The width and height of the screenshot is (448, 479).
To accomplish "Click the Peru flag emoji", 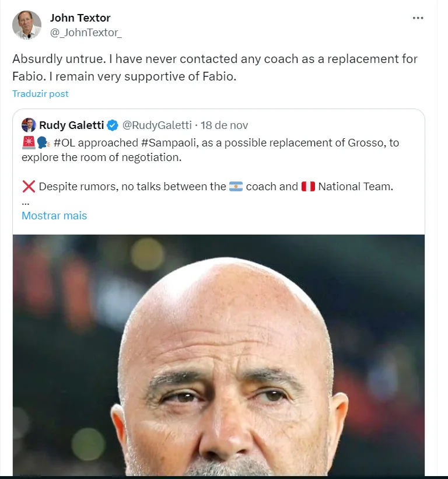I will (308, 187).
